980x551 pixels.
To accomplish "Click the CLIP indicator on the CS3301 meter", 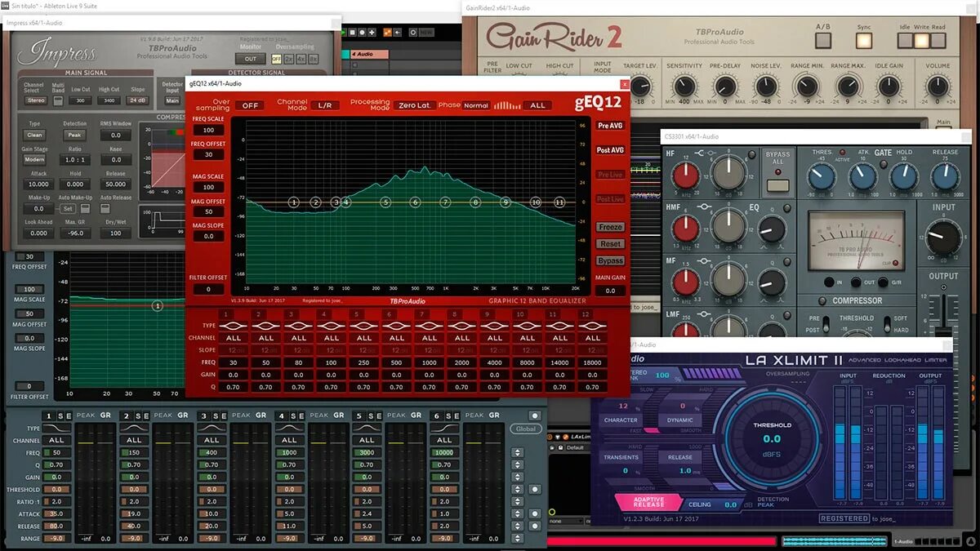I will coord(894,262).
